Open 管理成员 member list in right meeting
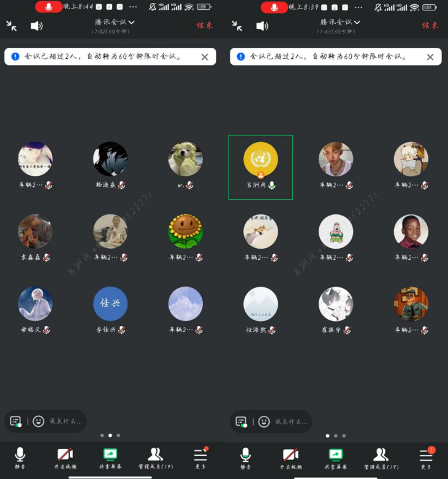This screenshot has width=448, height=479. tap(381, 457)
